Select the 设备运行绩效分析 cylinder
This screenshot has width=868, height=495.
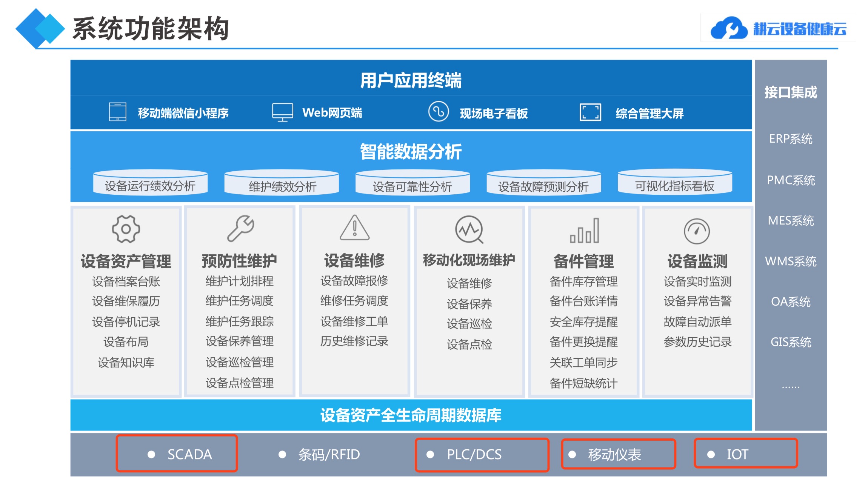[x=150, y=182]
